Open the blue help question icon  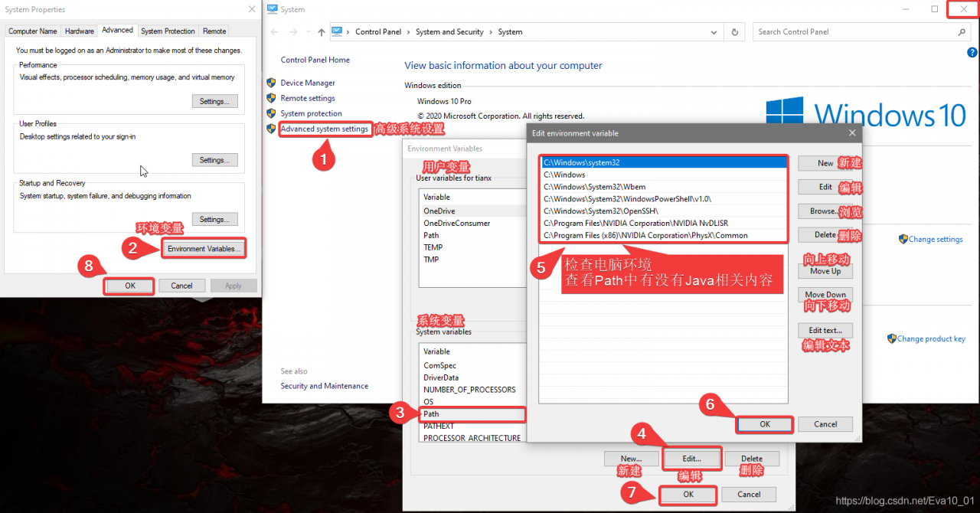pos(972,52)
